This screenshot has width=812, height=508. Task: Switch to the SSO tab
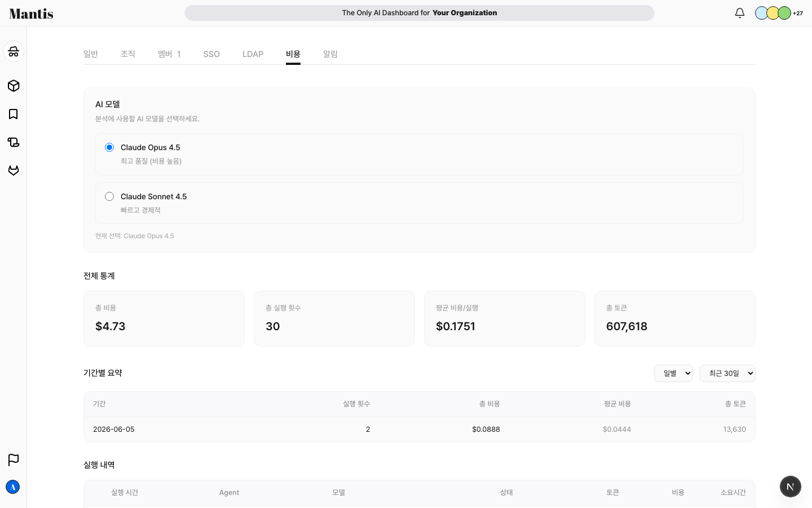point(211,54)
